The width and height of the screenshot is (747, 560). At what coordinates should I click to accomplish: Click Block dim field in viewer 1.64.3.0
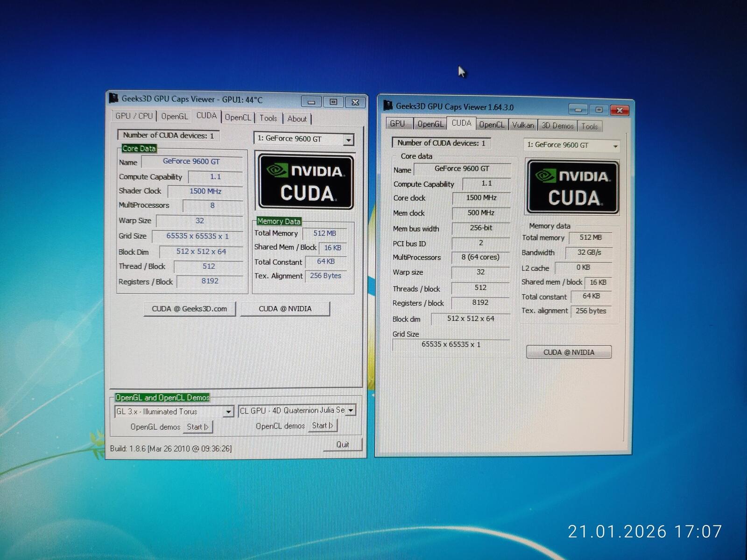pyautogui.click(x=471, y=319)
